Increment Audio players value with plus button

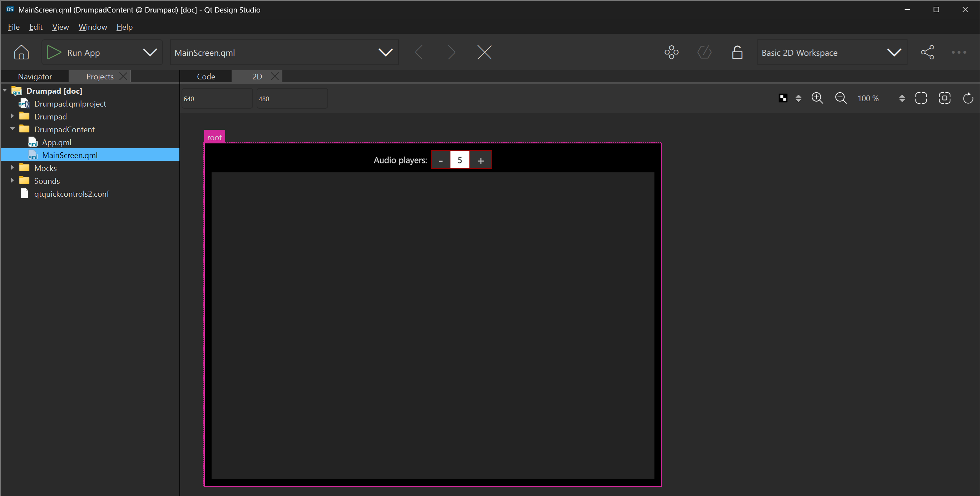(480, 160)
